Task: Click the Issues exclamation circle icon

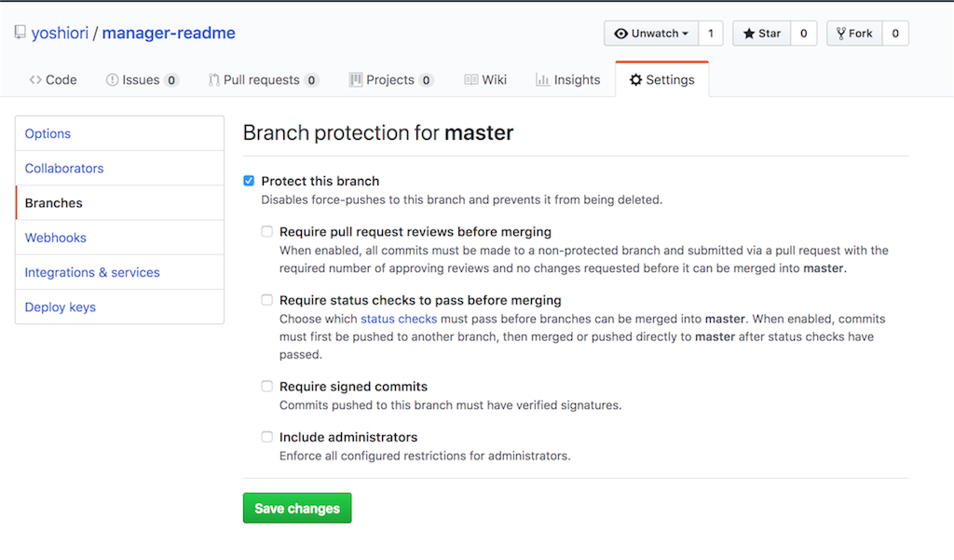Action: tap(112, 80)
